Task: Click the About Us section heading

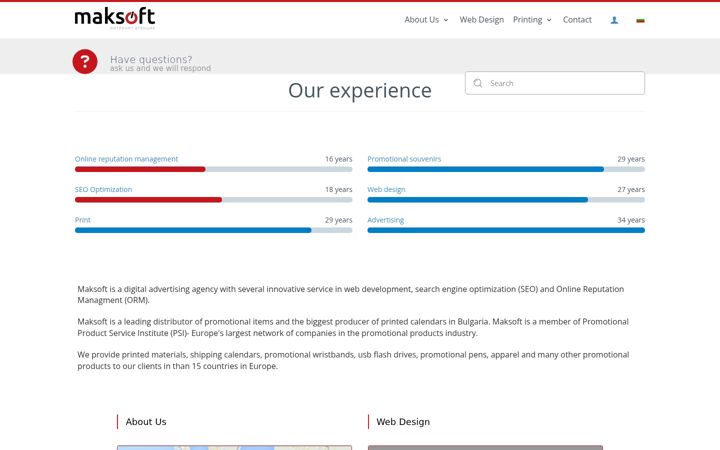Action: point(146,422)
